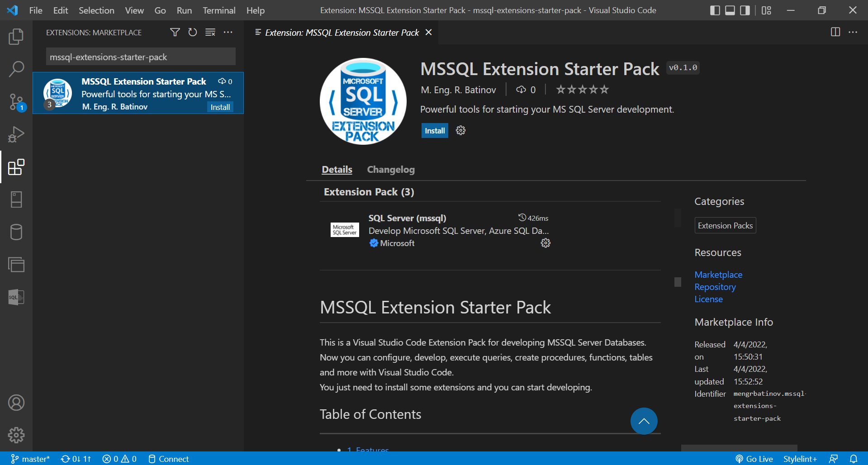
Task: Open the View menu
Action: pyautogui.click(x=134, y=10)
